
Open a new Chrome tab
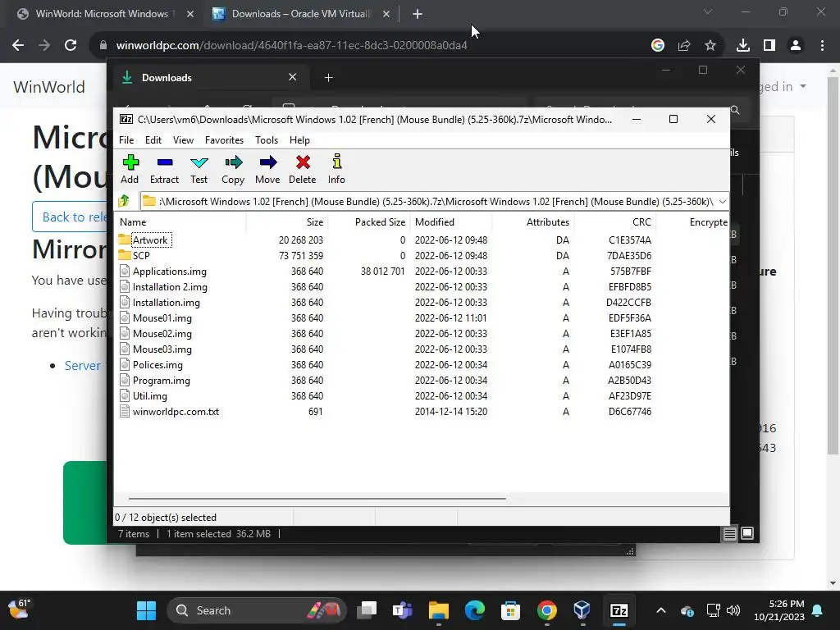point(418,14)
